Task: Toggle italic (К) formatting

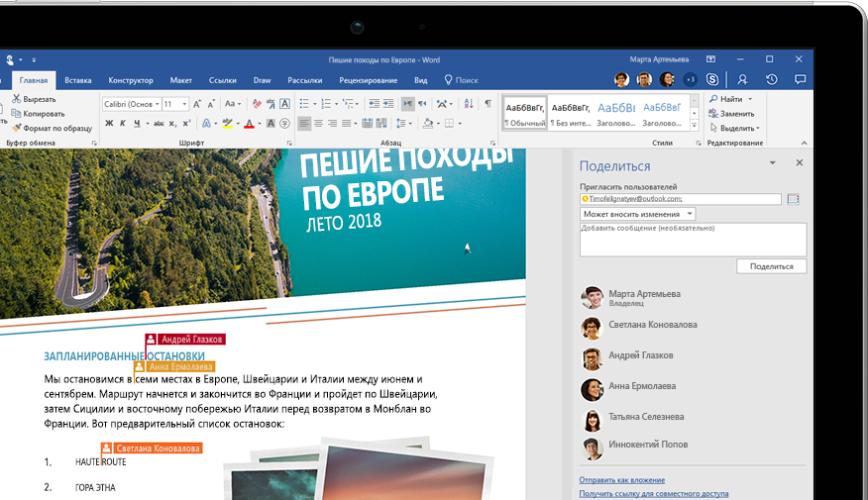Action: point(123,124)
